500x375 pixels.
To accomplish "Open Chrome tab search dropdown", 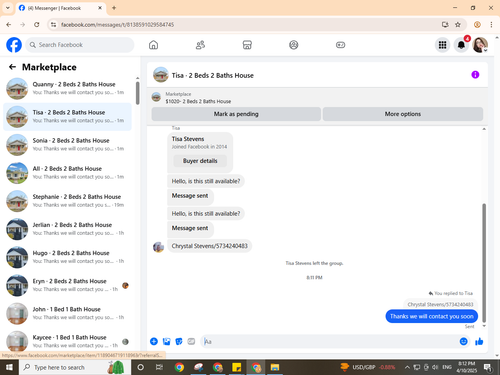I will coord(8,8).
